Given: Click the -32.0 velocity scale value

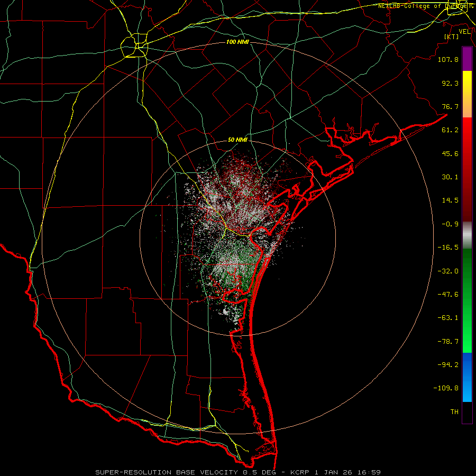Looking at the screenshot, I should [x=448, y=271].
